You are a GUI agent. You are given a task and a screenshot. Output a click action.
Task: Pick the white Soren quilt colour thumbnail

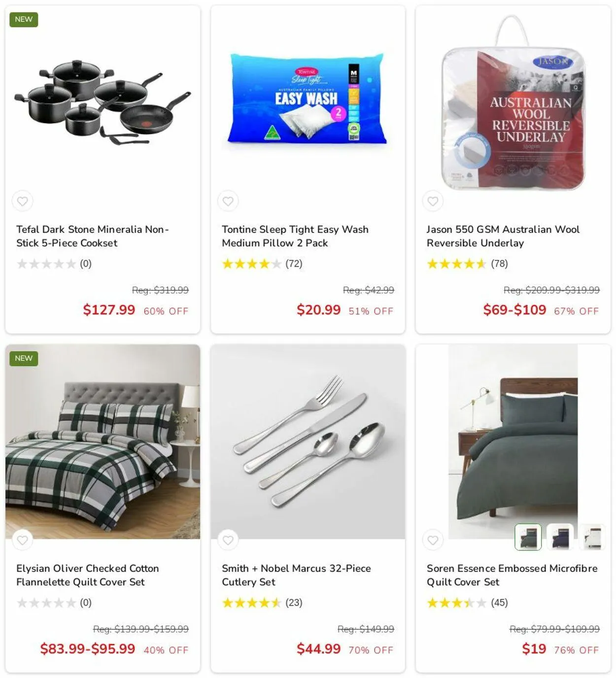[592, 537]
